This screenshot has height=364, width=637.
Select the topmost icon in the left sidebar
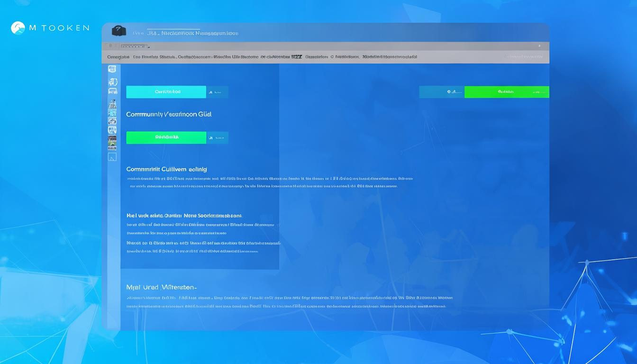click(112, 69)
